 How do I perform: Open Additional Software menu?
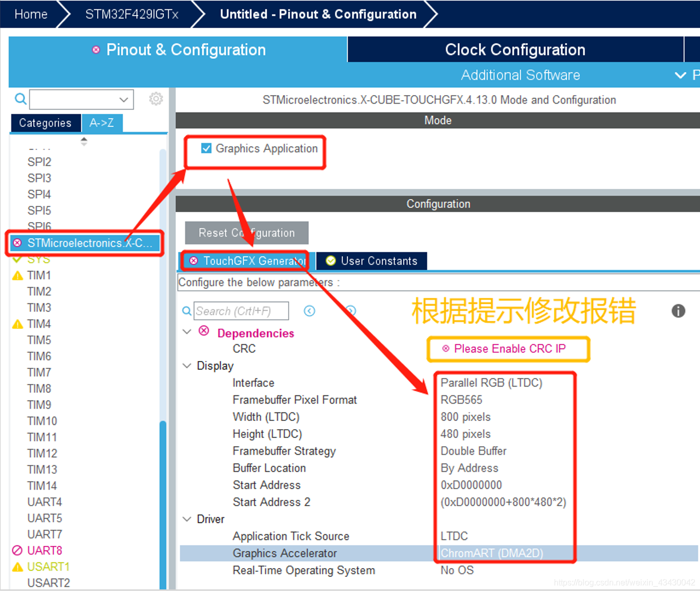click(521, 75)
